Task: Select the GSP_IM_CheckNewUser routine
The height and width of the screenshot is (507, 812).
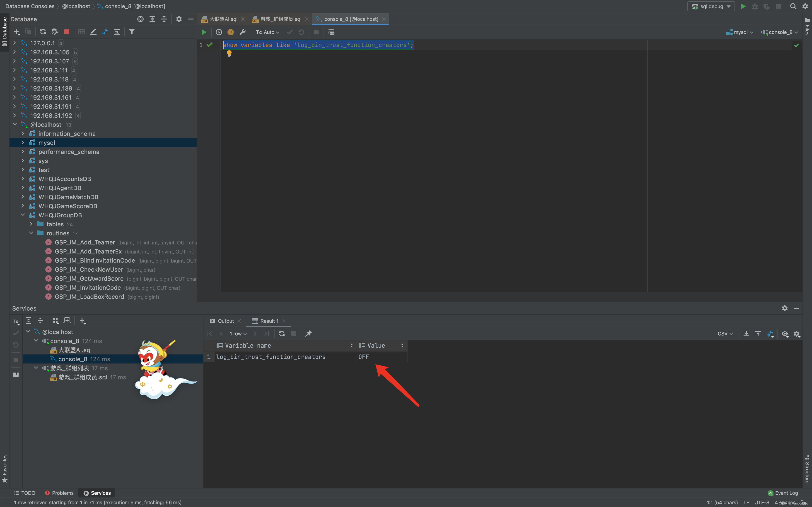Action: [89, 270]
